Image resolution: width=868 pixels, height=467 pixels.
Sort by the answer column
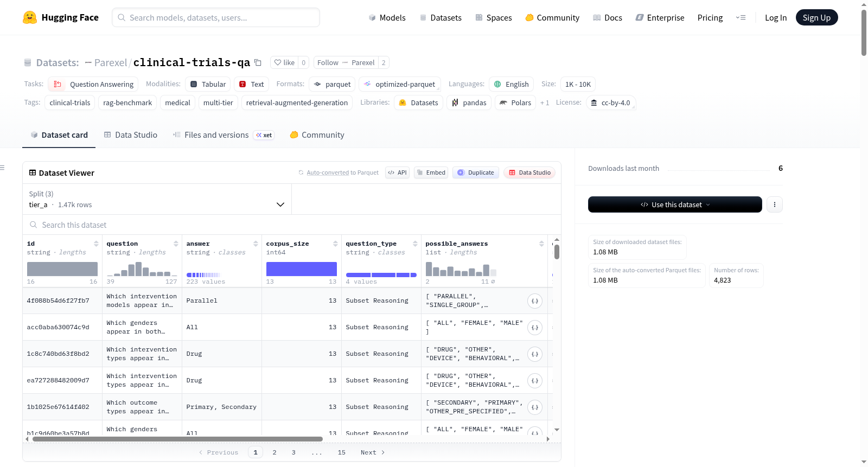tap(256, 244)
